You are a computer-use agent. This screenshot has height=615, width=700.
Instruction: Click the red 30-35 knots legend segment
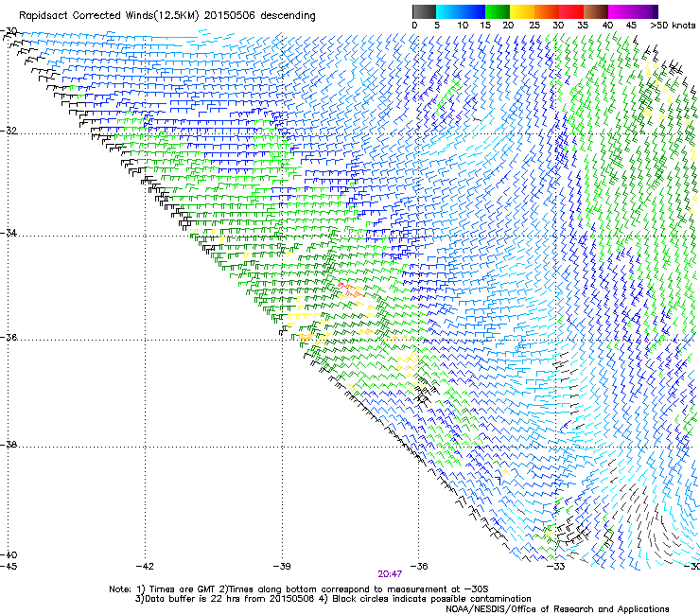[571, 11]
